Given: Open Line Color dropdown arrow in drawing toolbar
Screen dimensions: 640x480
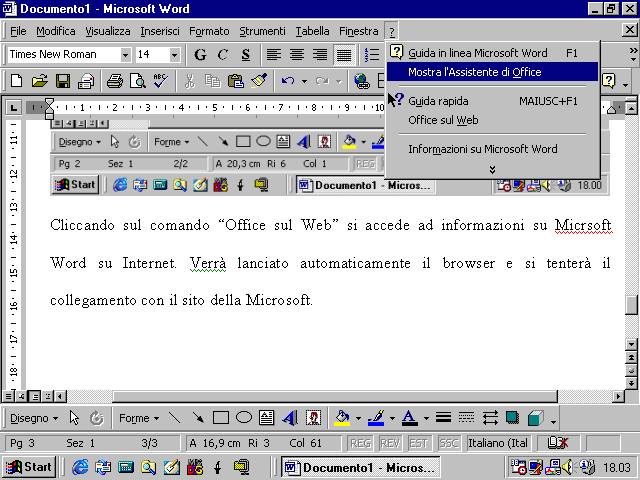Looking at the screenshot, I should [x=392, y=418].
